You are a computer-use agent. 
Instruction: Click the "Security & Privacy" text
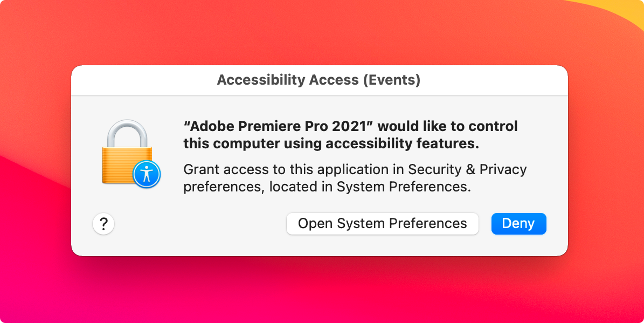[x=467, y=169]
